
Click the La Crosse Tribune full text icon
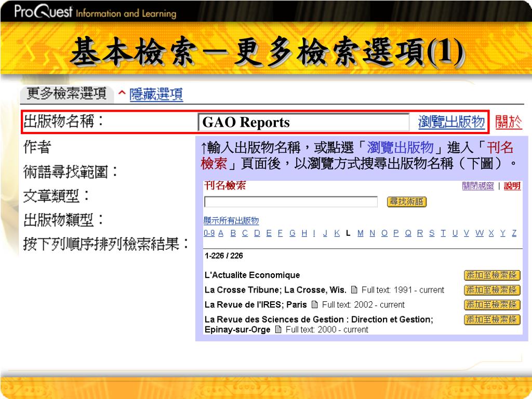(354, 290)
